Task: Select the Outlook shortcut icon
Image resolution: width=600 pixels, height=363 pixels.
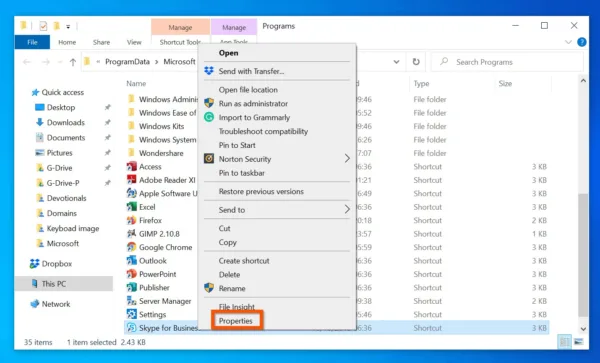Action: [x=132, y=260]
